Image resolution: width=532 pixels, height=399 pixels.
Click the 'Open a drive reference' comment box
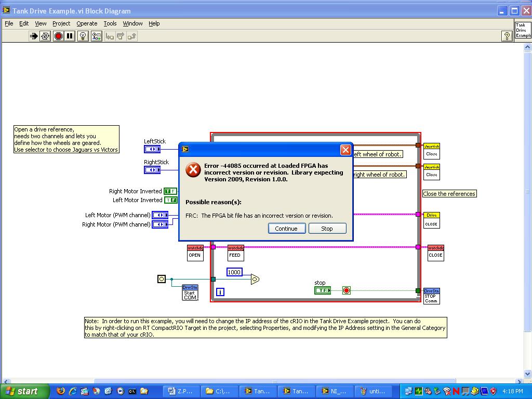click(66, 139)
